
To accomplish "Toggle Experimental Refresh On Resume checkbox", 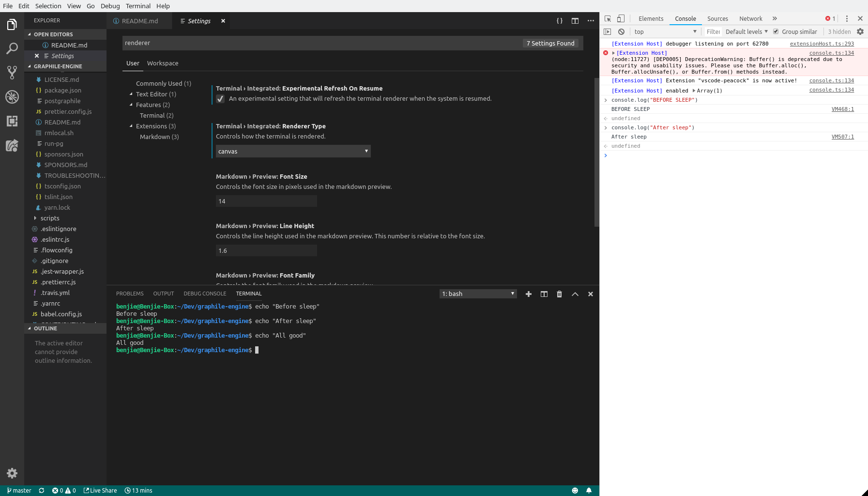I will tap(220, 99).
